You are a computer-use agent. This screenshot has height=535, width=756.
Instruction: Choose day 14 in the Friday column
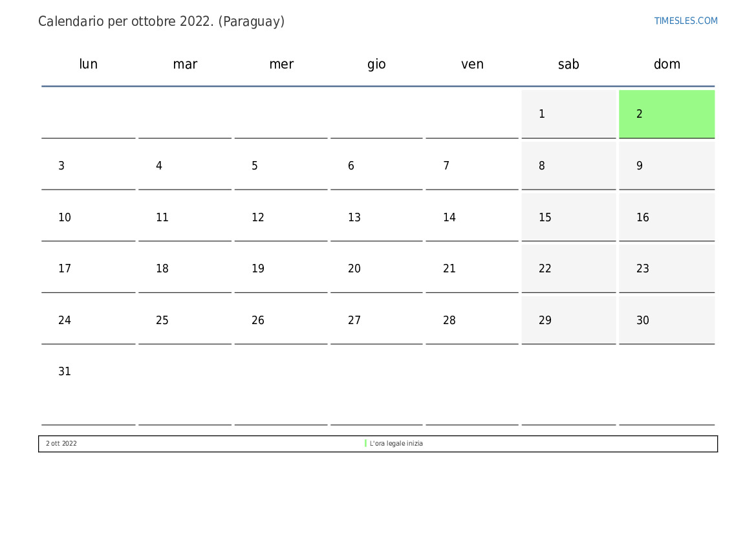pos(472,217)
